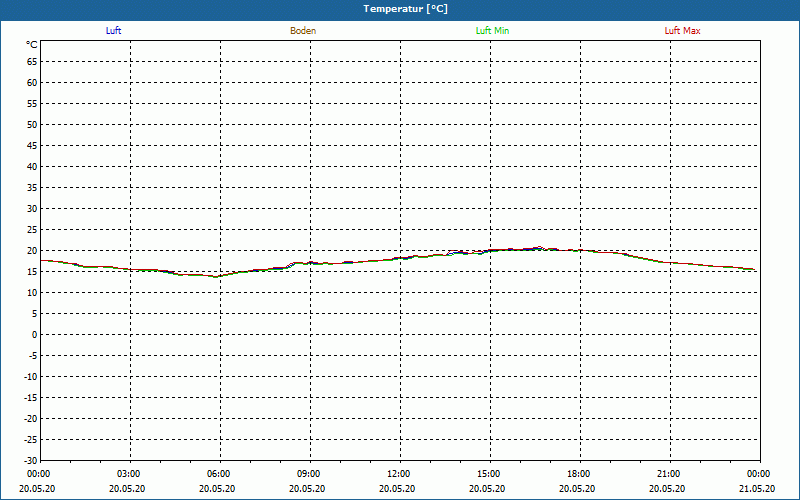This screenshot has height=500, width=800.
Task: Click the 55 y-axis value
Action: [32, 104]
